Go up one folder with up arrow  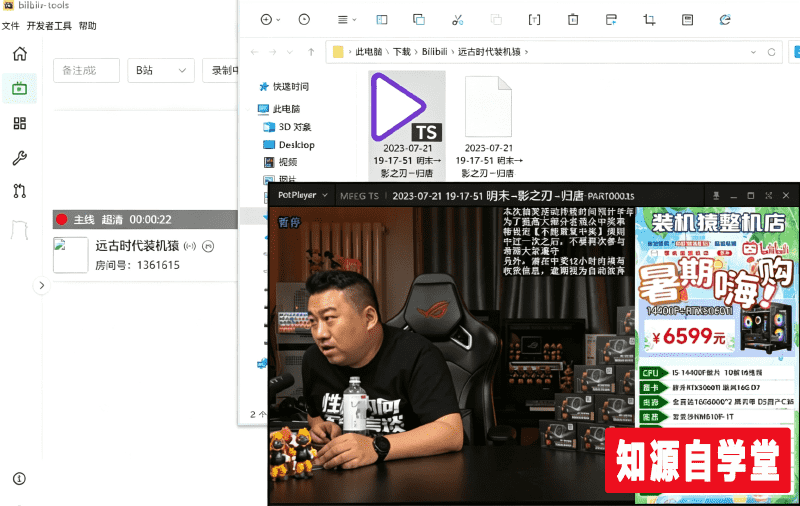tap(311, 52)
